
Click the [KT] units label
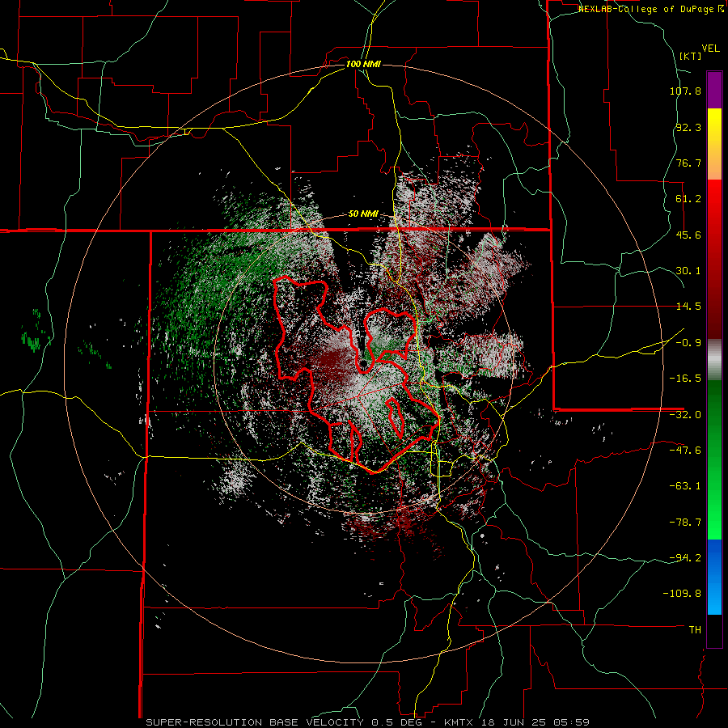click(x=691, y=56)
